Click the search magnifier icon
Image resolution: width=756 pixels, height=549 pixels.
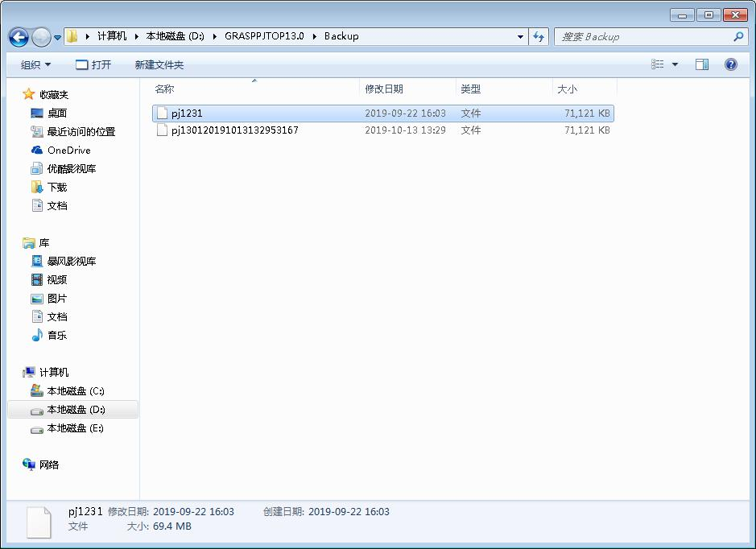coord(738,36)
